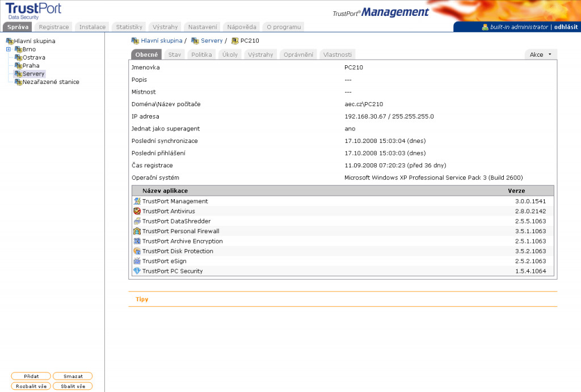Select the Praha group in tree
The height and width of the screenshot is (392, 581).
[31, 66]
